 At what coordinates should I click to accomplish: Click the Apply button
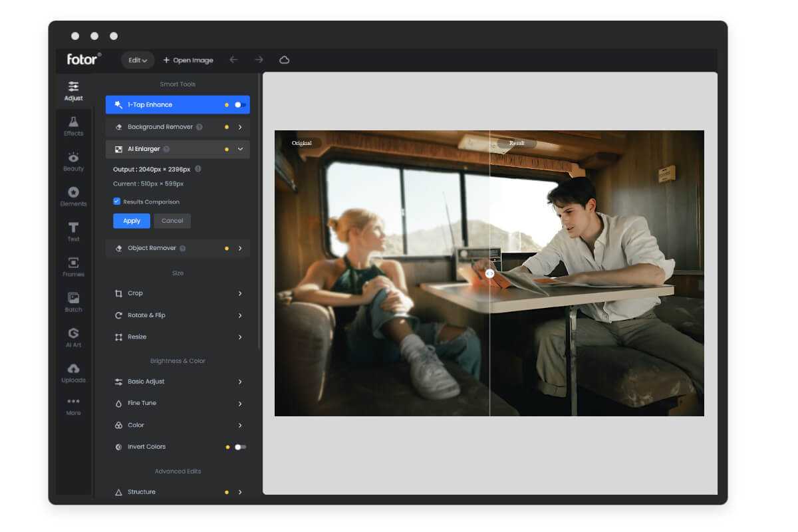click(x=132, y=221)
